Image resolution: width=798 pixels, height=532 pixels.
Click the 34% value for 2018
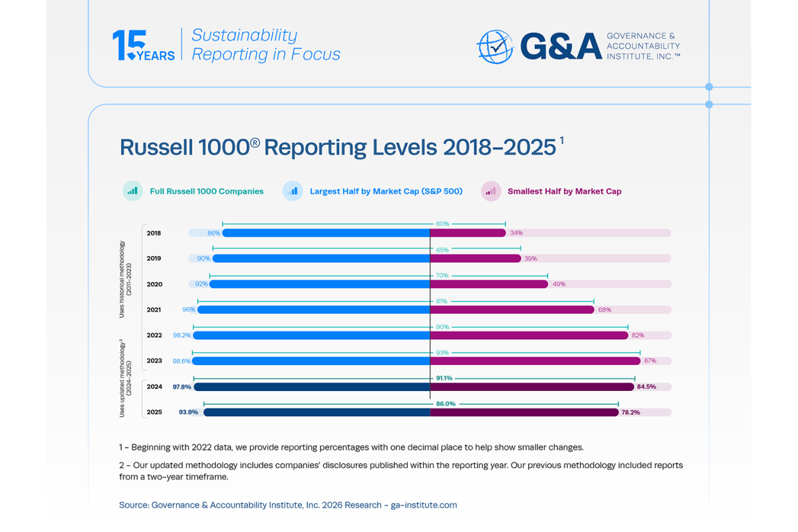(516, 233)
